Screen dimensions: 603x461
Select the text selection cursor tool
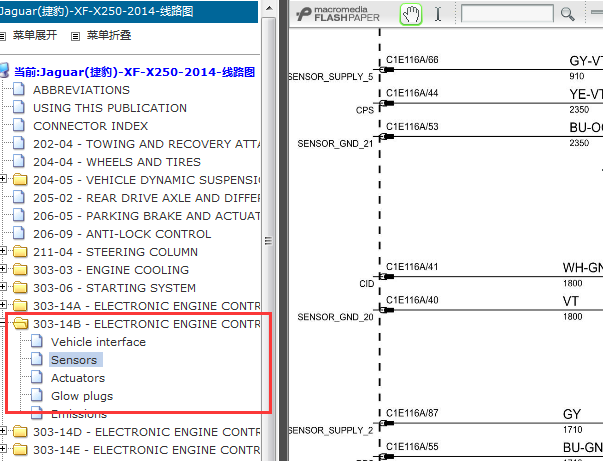438,14
